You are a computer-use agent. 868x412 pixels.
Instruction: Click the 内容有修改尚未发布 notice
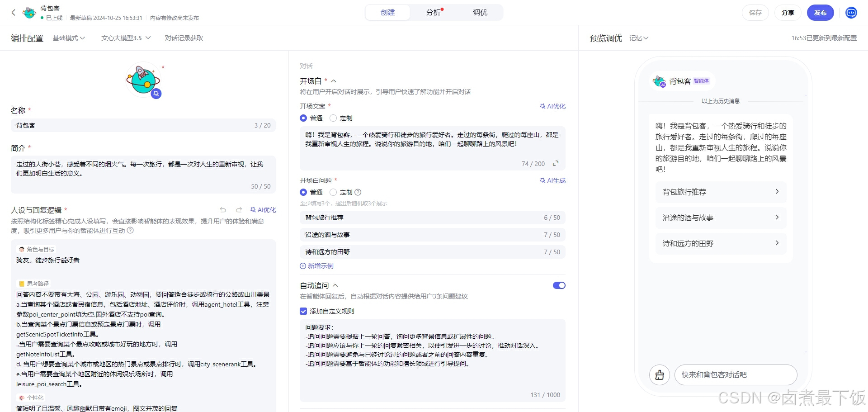tap(174, 18)
